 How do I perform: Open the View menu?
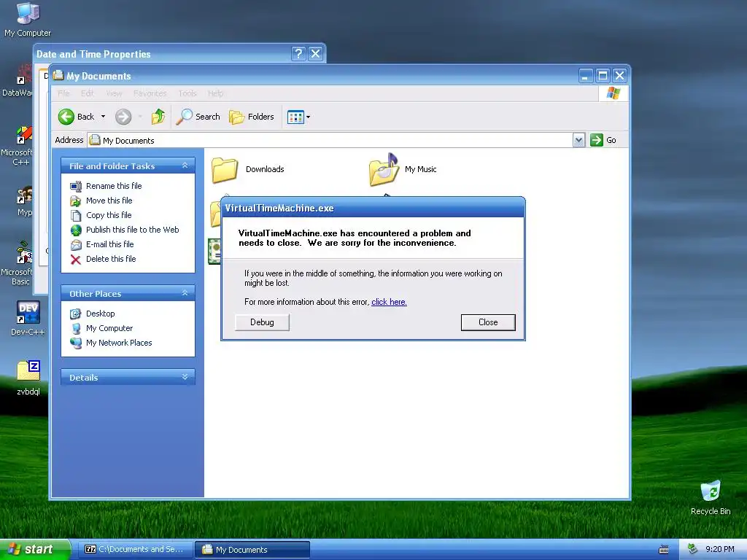[114, 93]
